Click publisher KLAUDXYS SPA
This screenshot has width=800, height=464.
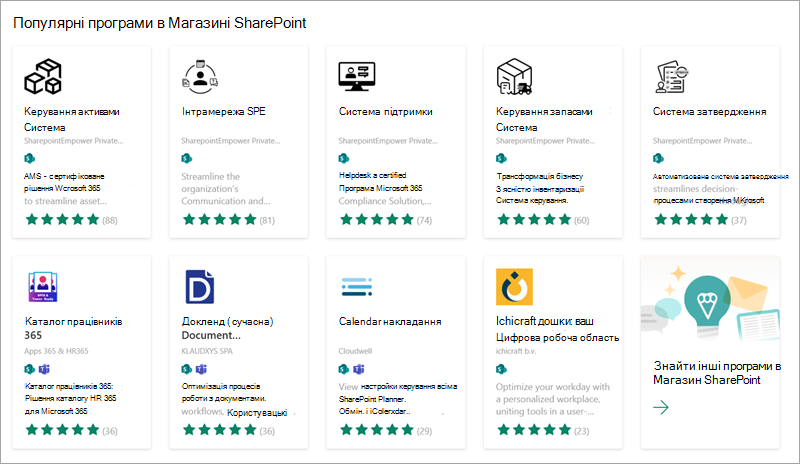pos(207,351)
